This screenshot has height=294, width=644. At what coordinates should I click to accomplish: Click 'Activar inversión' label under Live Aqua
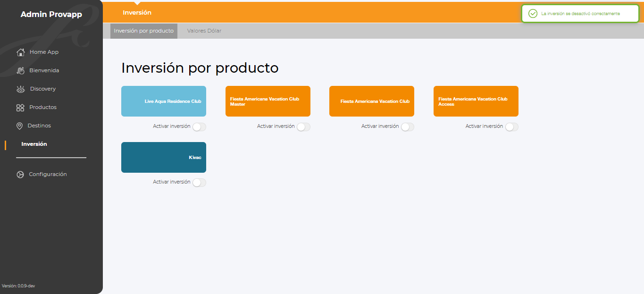point(172,126)
